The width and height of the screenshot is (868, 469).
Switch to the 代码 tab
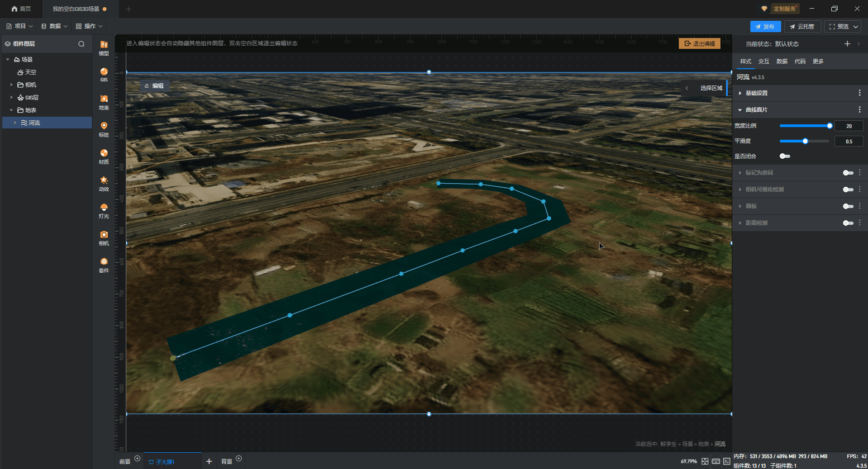coord(800,62)
